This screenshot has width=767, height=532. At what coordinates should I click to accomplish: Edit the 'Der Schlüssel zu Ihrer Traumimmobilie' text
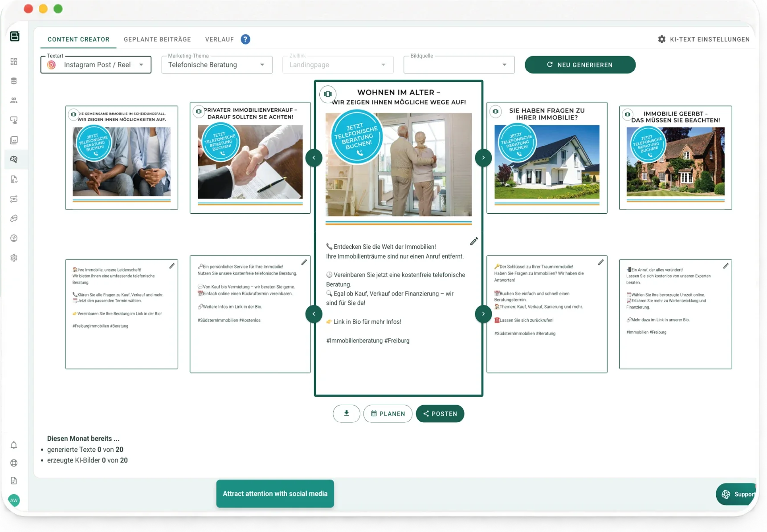point(601,262)
